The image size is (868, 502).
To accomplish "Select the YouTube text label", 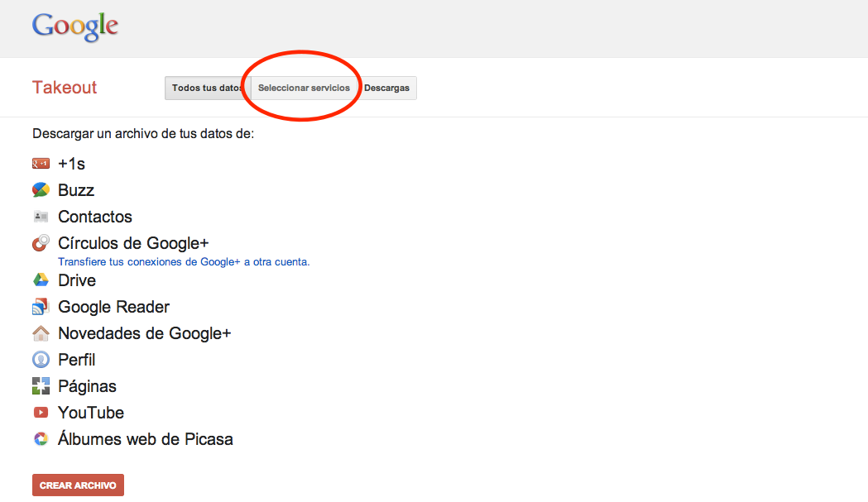I will click(x=91, y=413).
